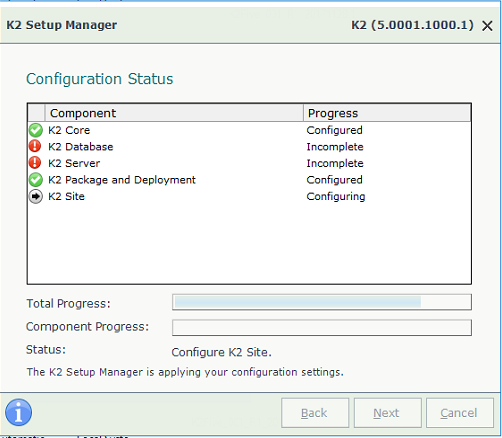Click the Incomplete status of K2 Server
Viewport: 502px width, 438px height.
(x=335, y=163)
